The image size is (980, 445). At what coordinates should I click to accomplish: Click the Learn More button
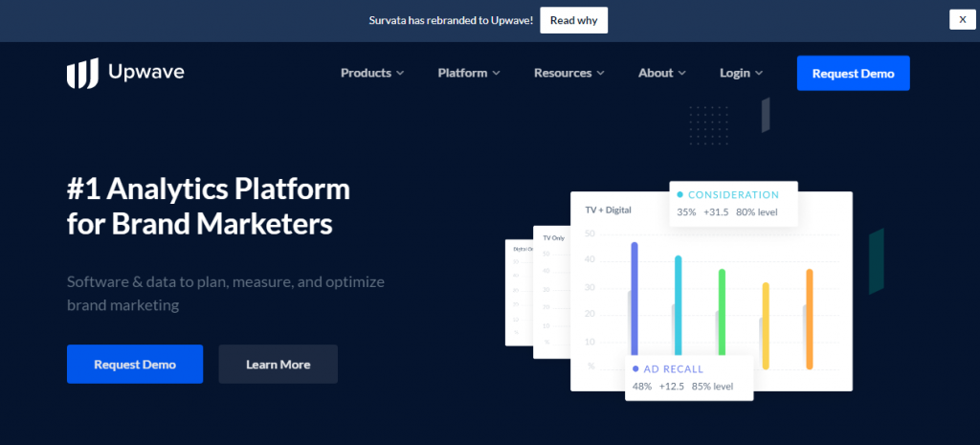pyautogui.click(x=278, y=364)
